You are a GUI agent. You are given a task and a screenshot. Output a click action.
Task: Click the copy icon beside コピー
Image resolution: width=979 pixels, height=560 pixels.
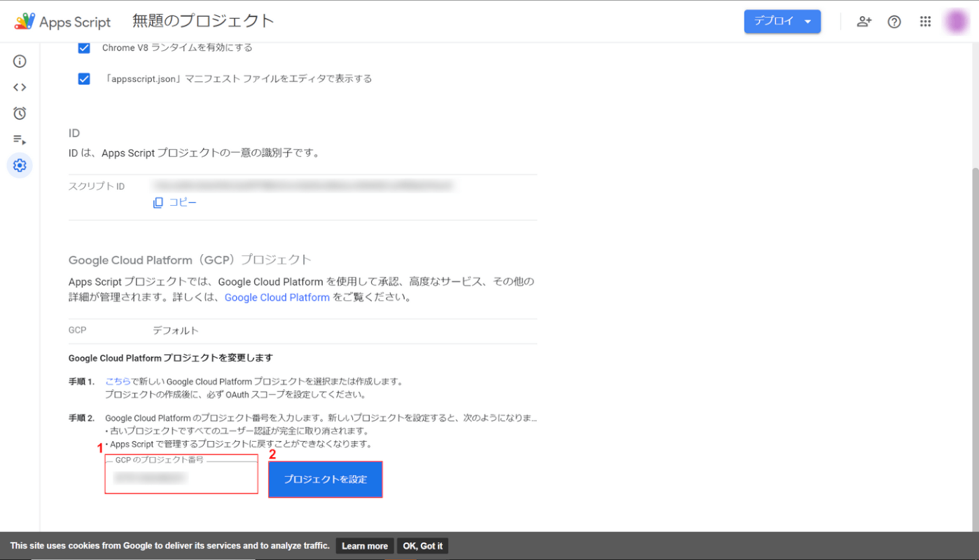point(158,202)
